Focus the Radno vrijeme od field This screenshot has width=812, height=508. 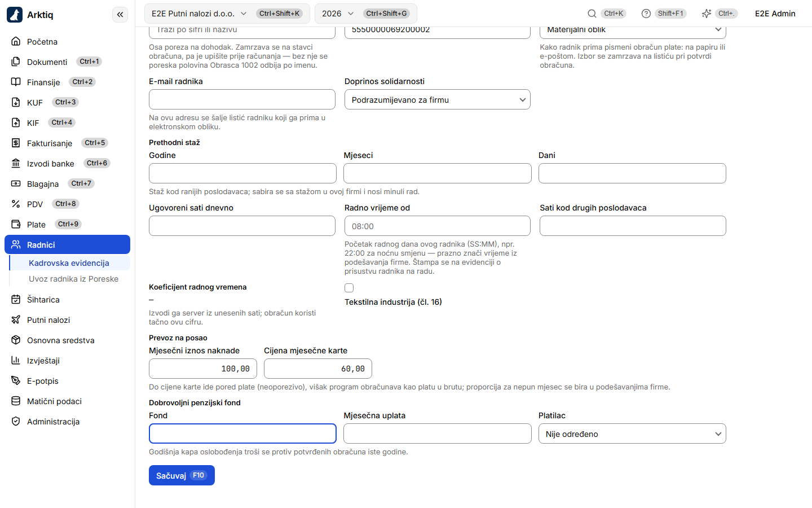point(438,226)
